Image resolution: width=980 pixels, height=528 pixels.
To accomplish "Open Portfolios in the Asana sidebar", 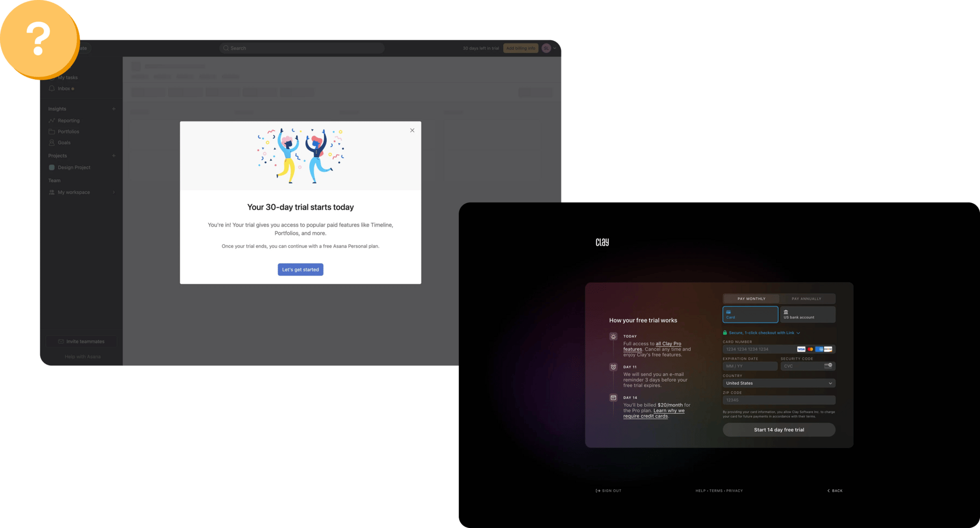I will [68, 132].
